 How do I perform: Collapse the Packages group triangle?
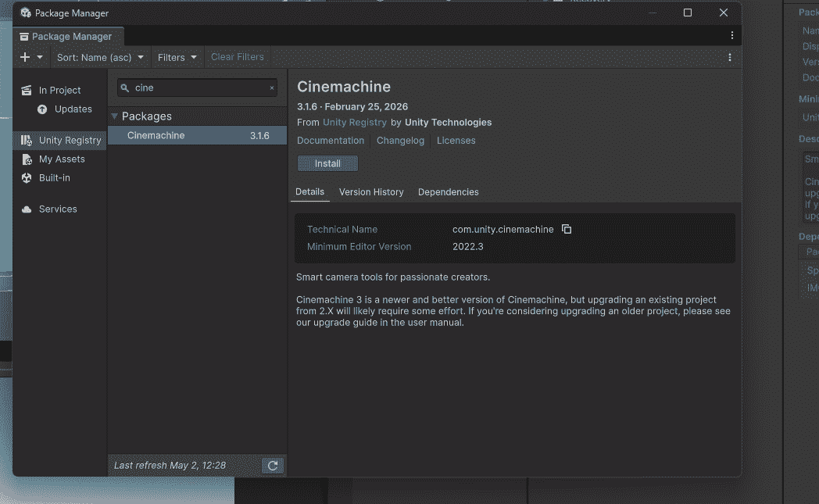pos(114,116)
